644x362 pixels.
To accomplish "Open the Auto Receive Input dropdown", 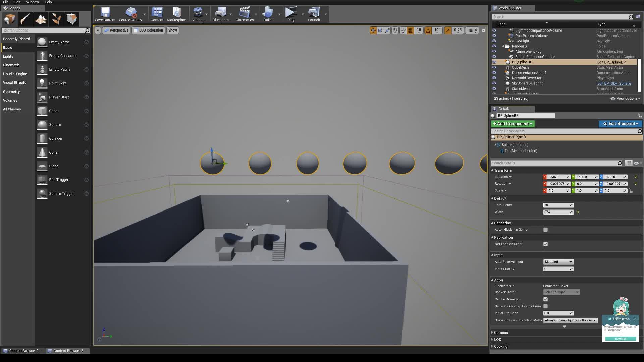I will click(558, 262).
